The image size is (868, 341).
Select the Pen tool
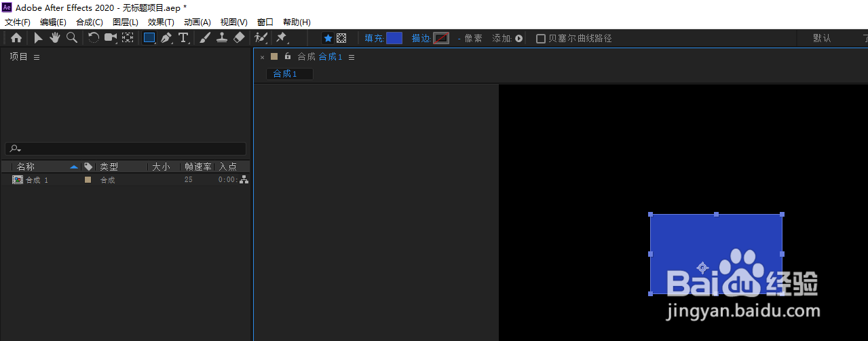[x=167, y=38]
